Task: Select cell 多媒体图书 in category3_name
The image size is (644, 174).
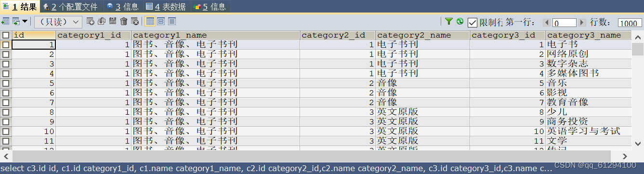Action: coord(588,73)
